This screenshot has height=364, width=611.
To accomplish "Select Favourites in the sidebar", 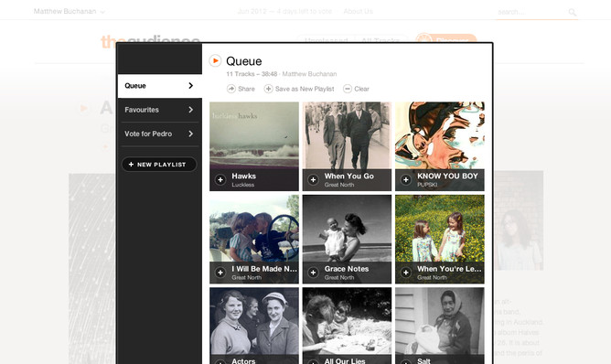I will coord(160,110).
